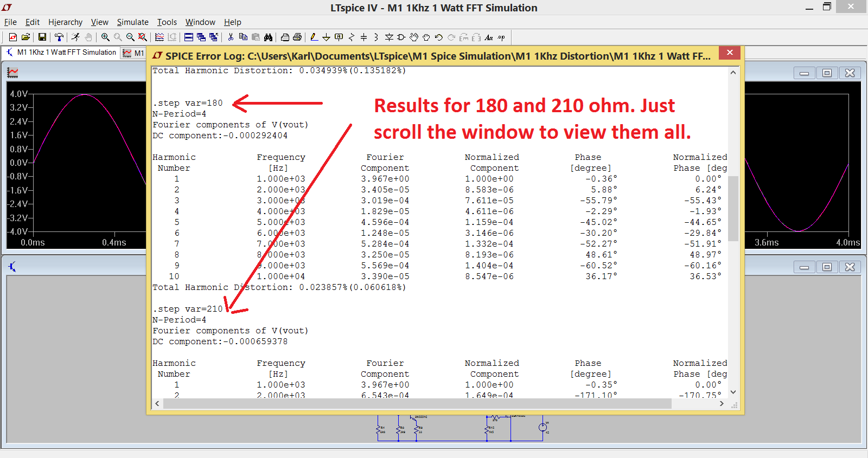The image size is (868, 458).
Task: Select the Inductor placement tool
Action: [376, 37]
